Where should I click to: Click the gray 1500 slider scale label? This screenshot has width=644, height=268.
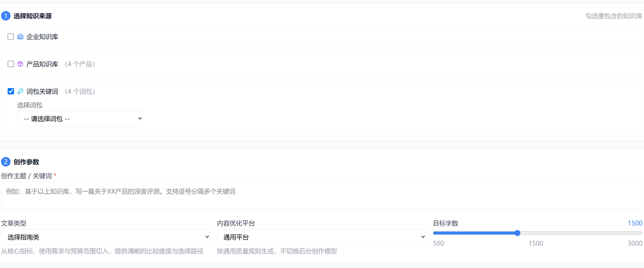(x=536, y=243)
